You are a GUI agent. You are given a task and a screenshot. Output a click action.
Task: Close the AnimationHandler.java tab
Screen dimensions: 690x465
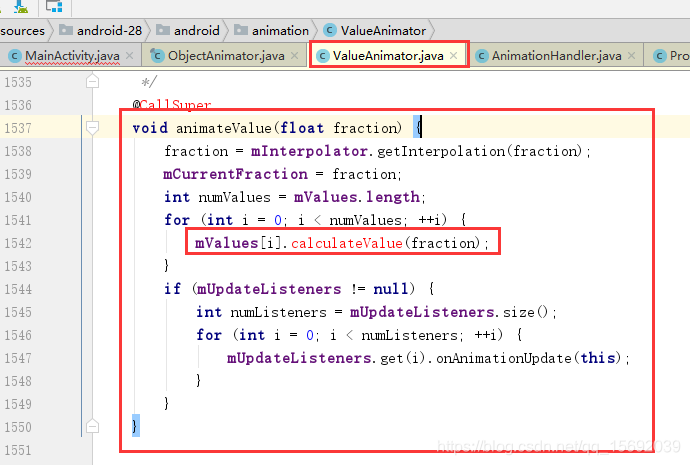[631, 56]
